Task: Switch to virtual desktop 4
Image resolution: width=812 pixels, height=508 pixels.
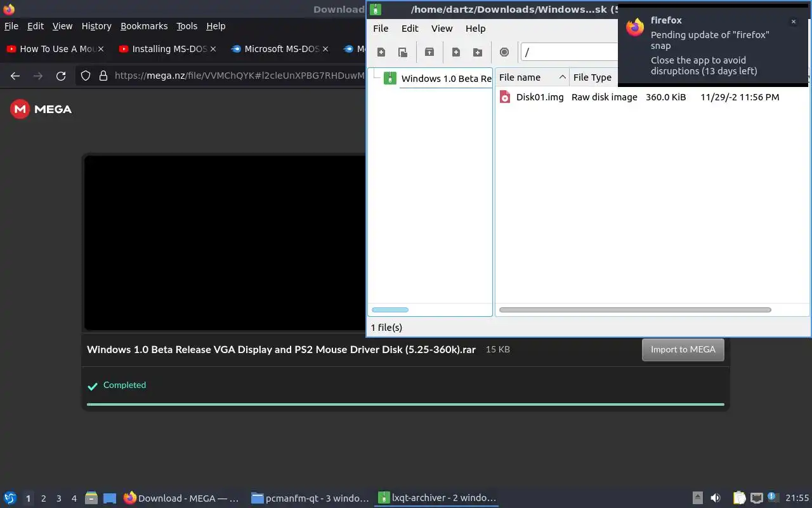Action: (74, 498)
